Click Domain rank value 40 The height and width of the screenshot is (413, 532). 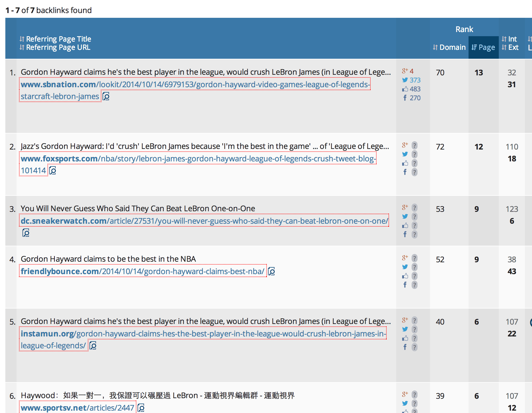tap(440, 322)
